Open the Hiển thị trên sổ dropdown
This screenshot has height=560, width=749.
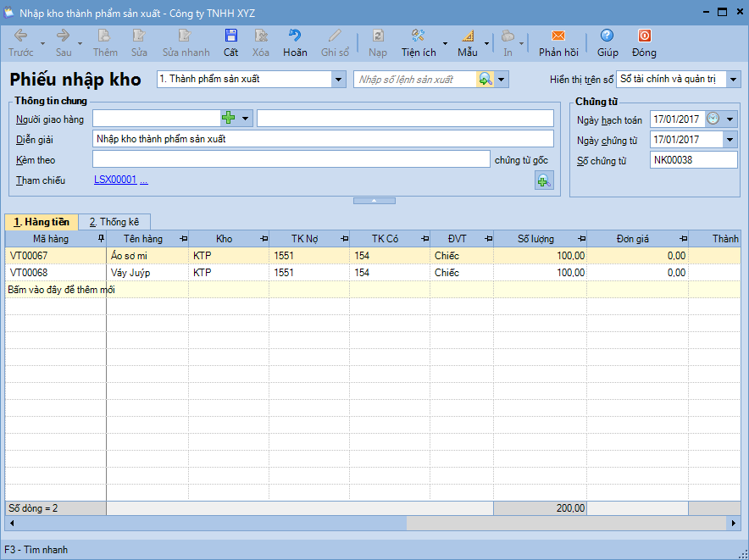(x=733, y=79)
